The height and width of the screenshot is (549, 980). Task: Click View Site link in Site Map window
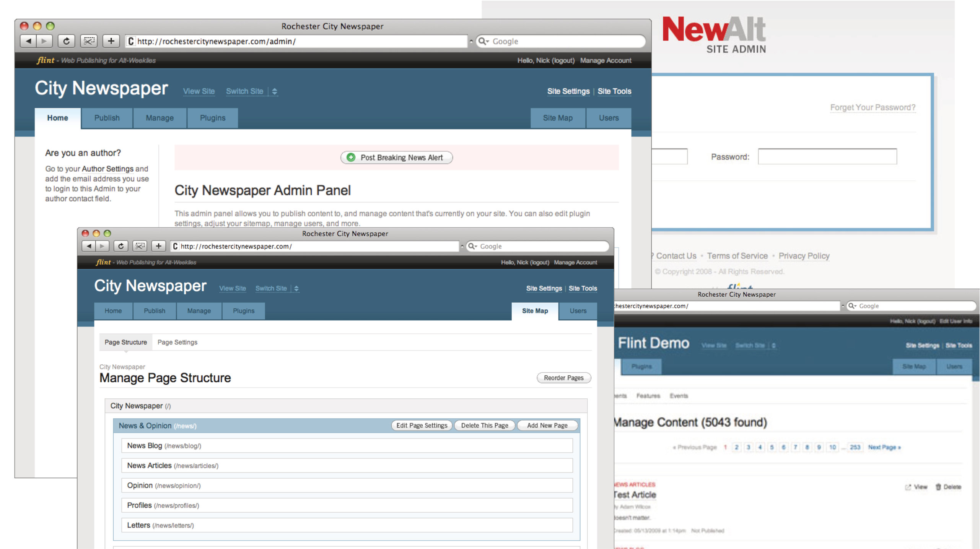click(x=233, y=288)
